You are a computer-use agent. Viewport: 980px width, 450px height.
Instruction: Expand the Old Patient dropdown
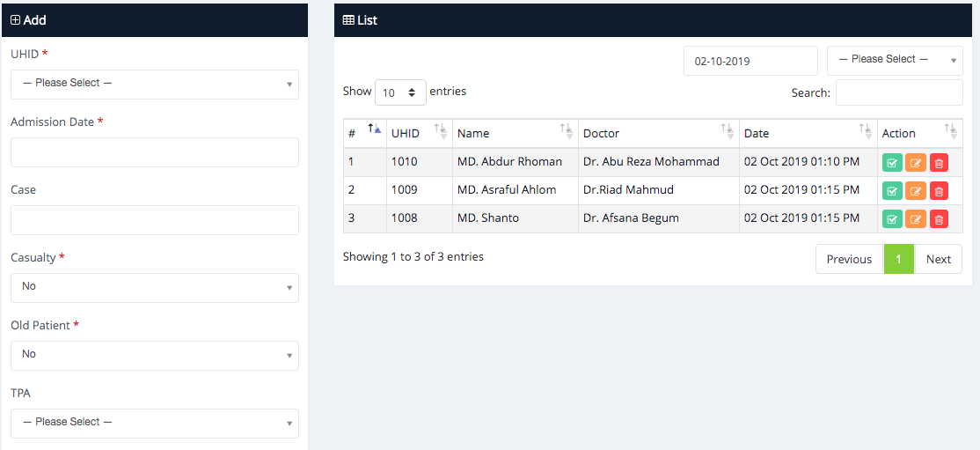pos(154,355)
